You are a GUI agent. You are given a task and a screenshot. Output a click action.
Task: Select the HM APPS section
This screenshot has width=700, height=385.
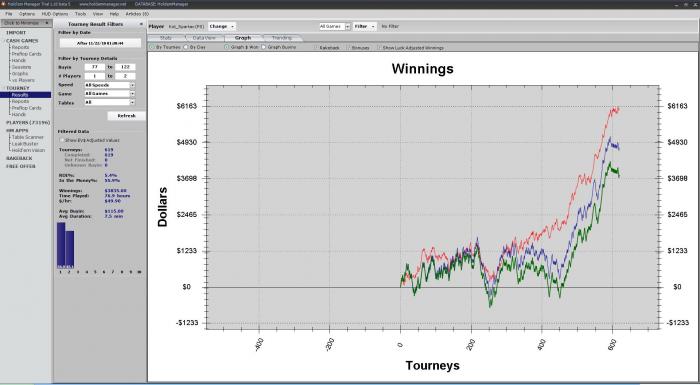pyautogui.click(x=17, y=130)
